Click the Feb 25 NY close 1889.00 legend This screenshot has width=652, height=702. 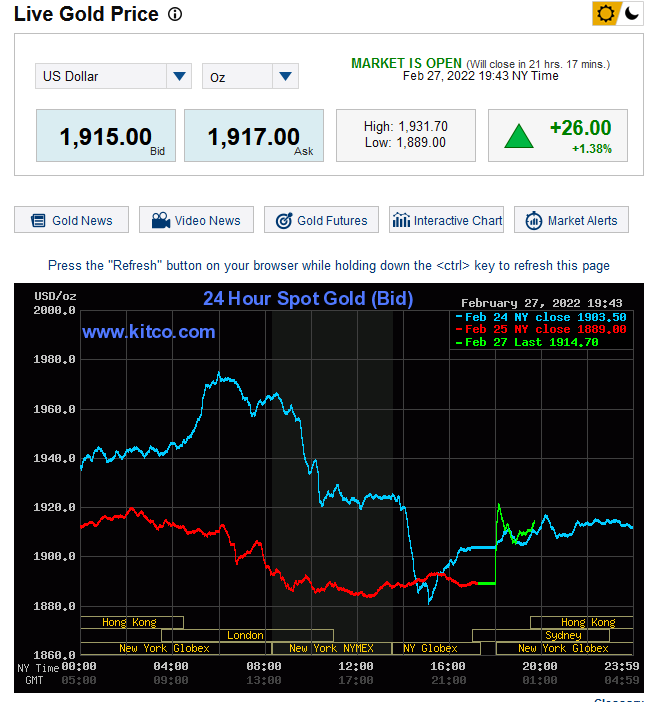pos(541,330)
